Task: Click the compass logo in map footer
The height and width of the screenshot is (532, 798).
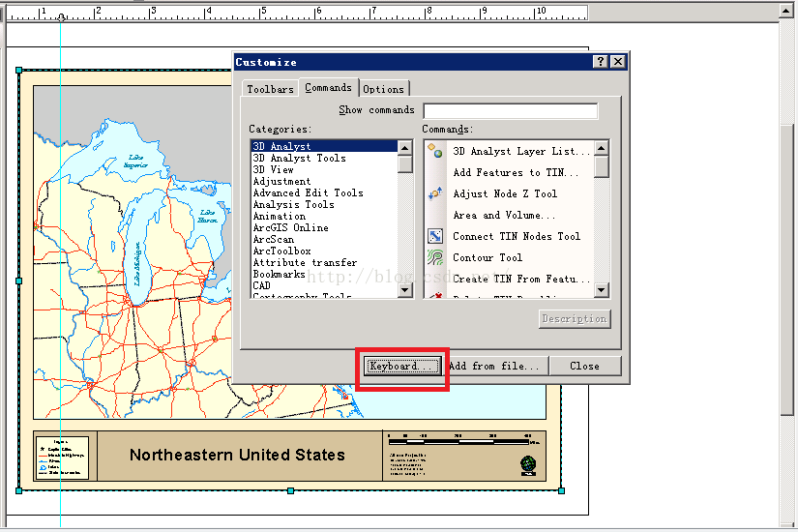Action: (x=527, y=464)
